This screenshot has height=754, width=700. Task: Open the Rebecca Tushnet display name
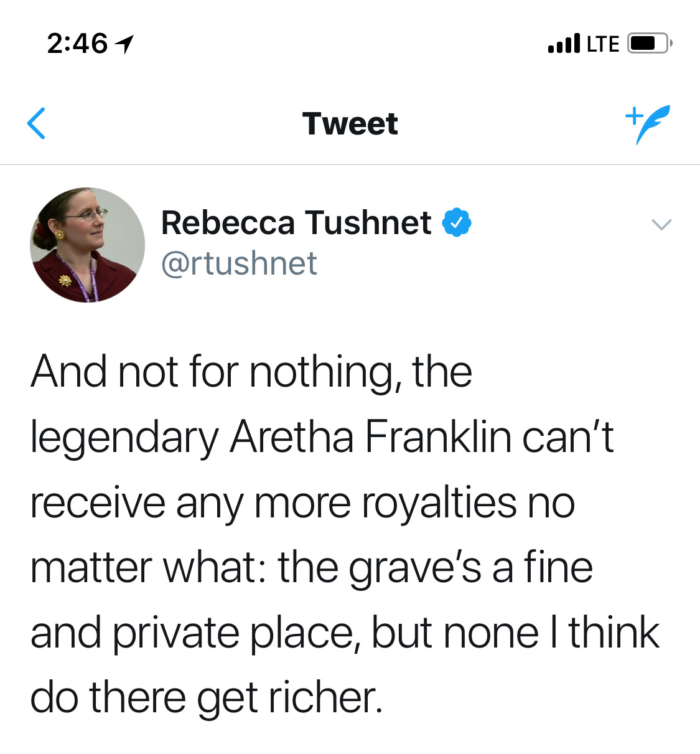(x=296, y=223)
